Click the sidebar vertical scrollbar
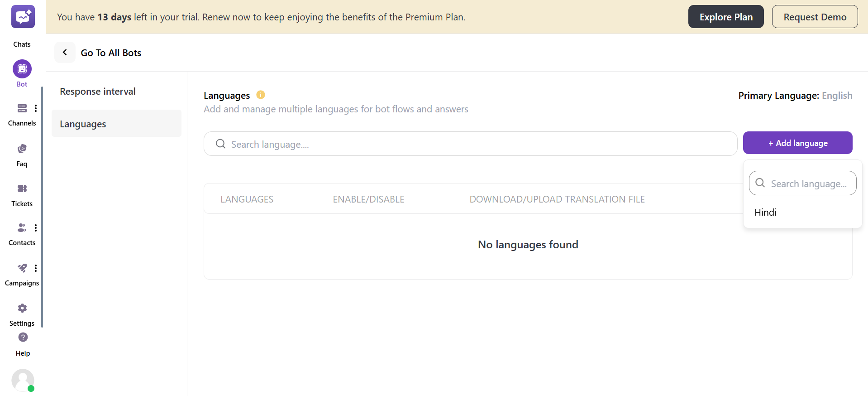The image size is (868, 396). 42,207
